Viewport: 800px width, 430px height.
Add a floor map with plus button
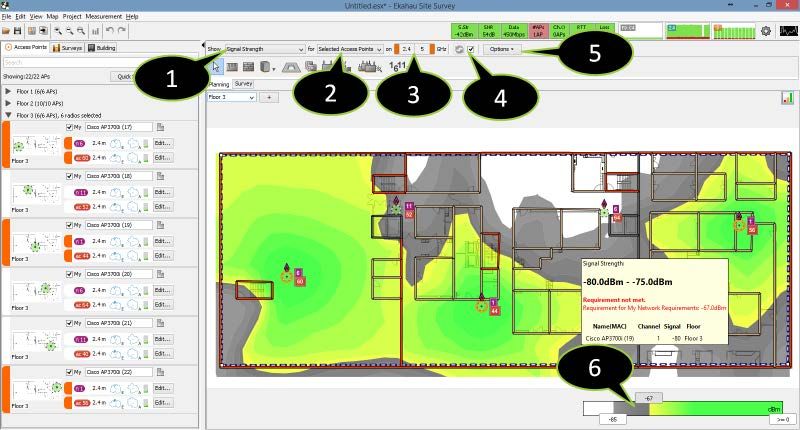pyautogui.click(x=269, y=97)
